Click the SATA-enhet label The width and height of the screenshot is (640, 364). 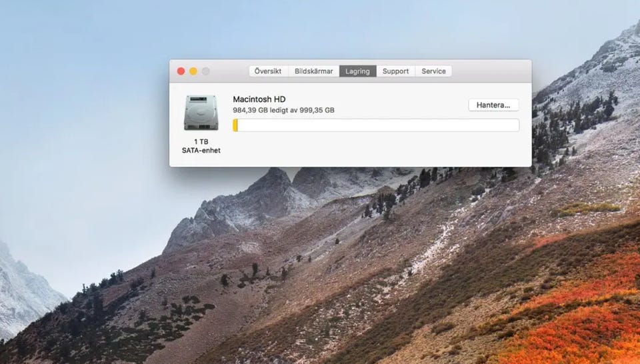(201, 150)
